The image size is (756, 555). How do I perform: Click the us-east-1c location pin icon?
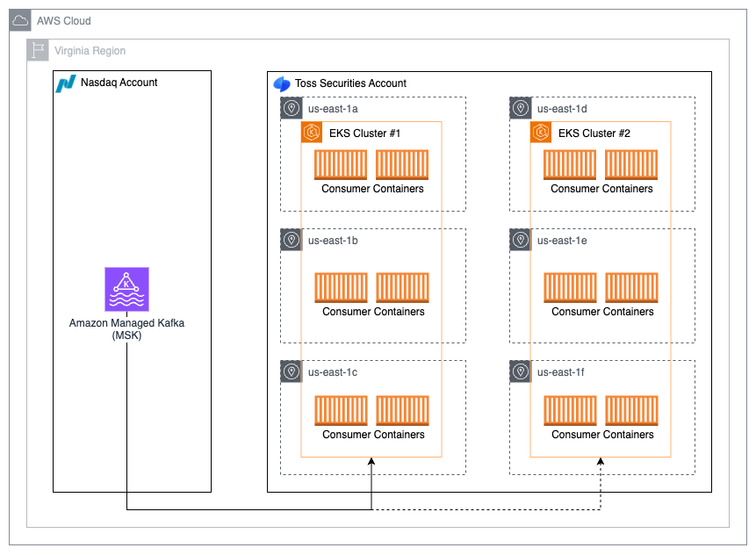[x=292, y=371]
